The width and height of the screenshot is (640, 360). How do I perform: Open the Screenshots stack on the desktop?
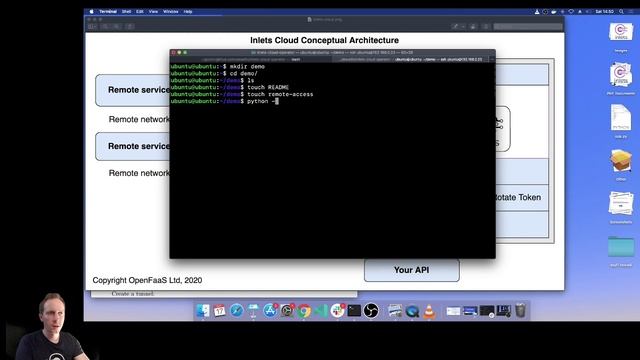pos(621,203)
